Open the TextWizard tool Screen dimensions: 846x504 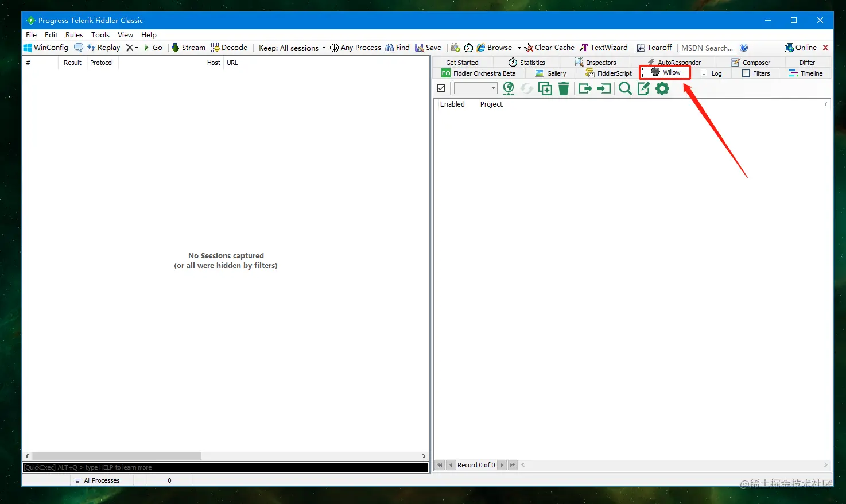[x=604, y=48]
